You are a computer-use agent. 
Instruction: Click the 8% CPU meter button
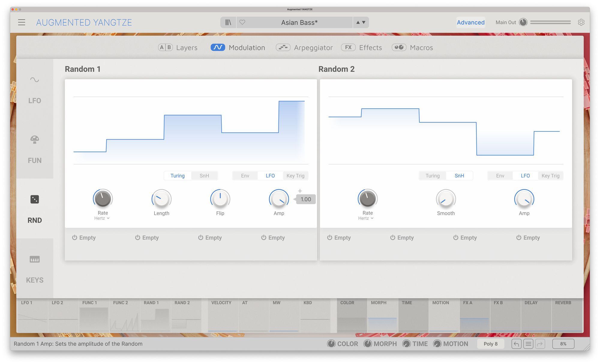click(563, 344)
